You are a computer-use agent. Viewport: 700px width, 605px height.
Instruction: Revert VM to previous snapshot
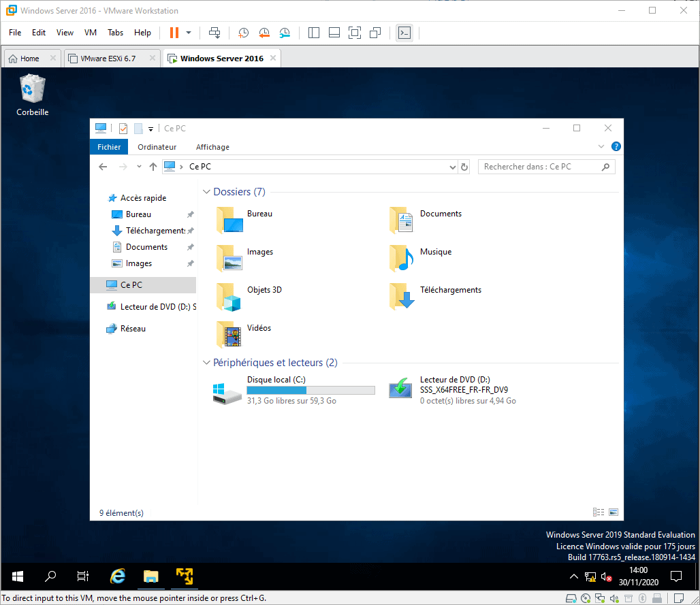click(x=264, y=33)
